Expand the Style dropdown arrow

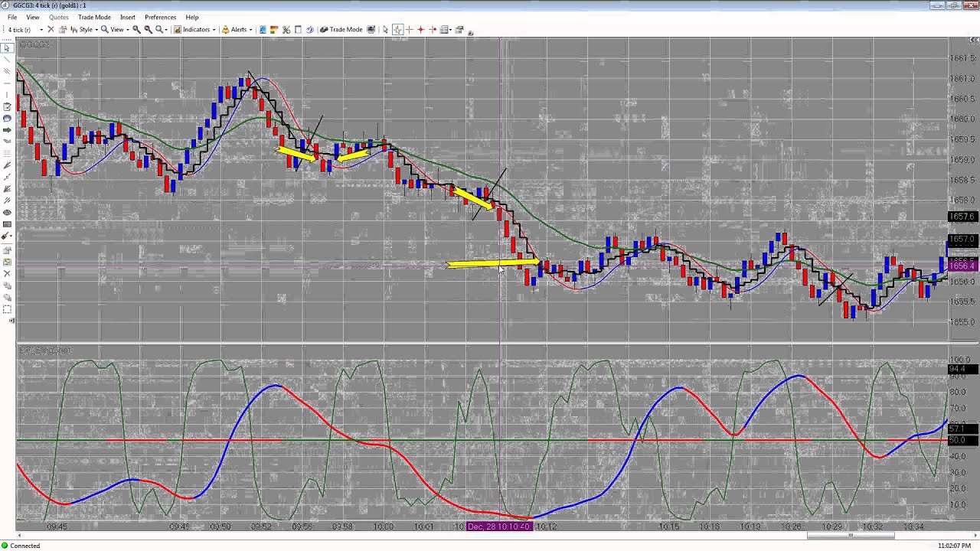click(x=96, y=30)
